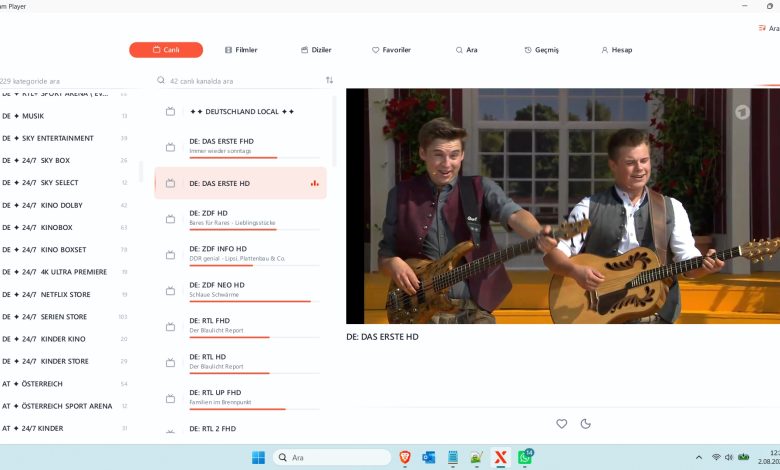The image size is (780, 470).
Task: Select the DE: RTL HD channel
Action: tap(240, 363)
